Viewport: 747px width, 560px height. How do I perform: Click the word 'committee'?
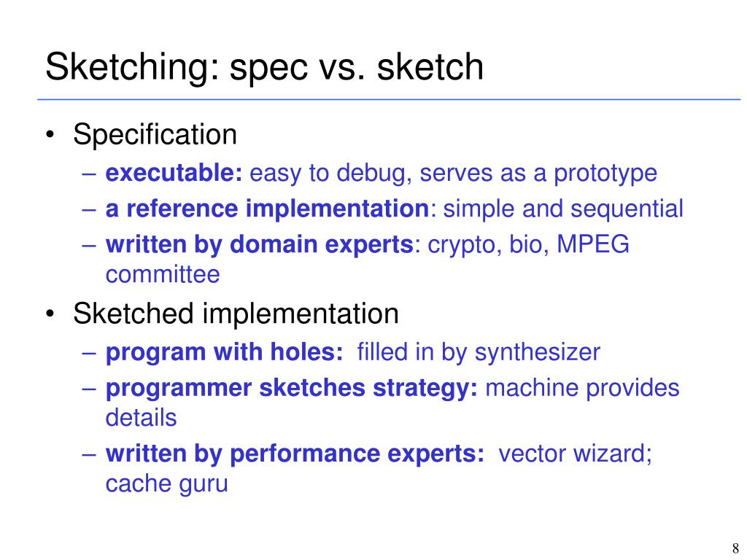tap(163, 275)
